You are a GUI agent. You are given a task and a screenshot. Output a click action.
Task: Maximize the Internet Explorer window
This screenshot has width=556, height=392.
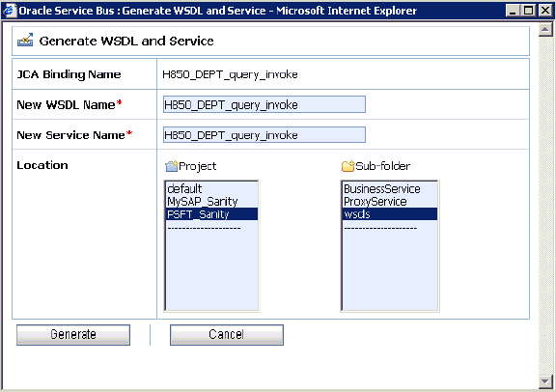pos(528,11)
